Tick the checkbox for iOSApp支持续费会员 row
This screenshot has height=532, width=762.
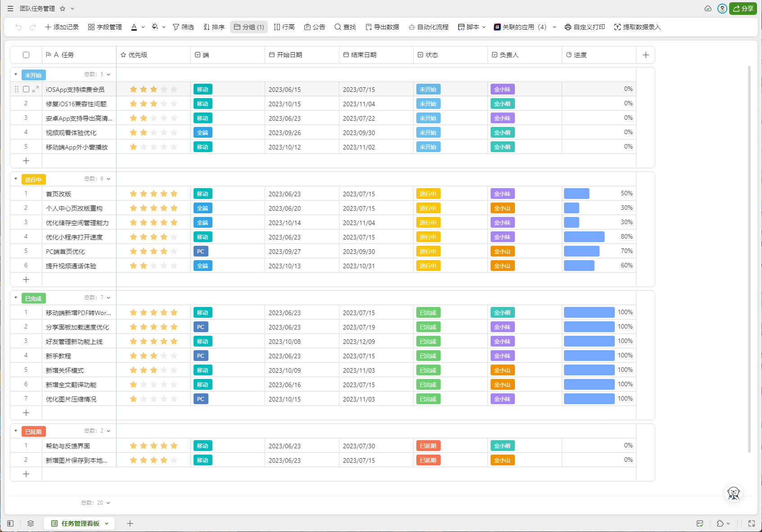26,89
